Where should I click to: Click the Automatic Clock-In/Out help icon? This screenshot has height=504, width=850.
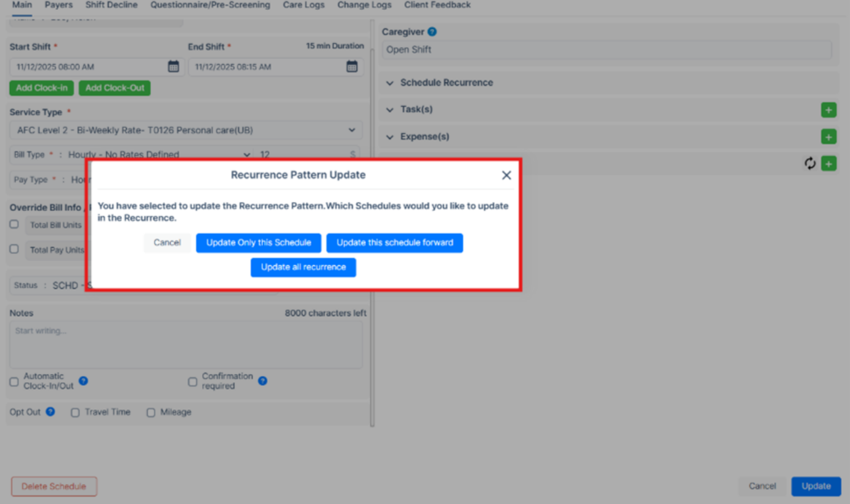pos(83,380)
